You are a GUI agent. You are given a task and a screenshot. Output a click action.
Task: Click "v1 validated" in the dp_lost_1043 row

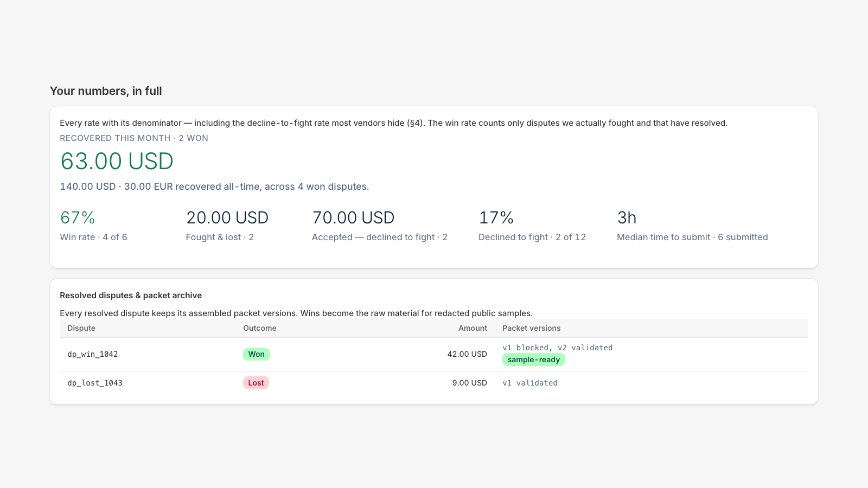530,383
